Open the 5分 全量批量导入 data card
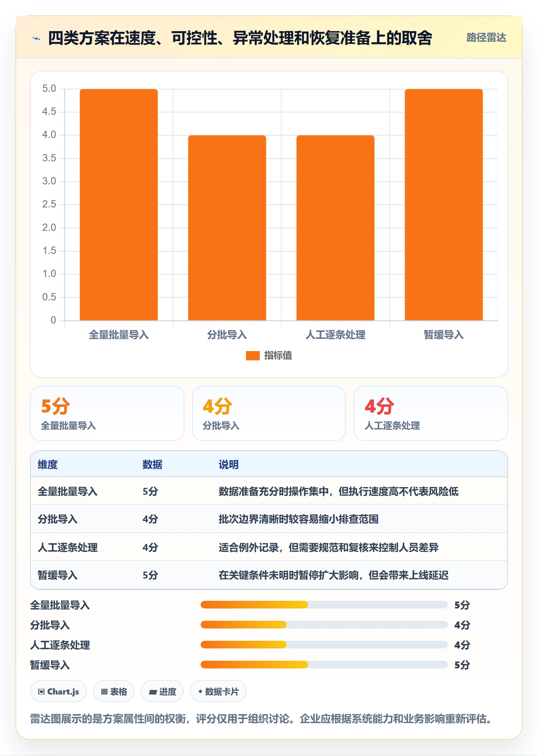538x756 pixels. click(x=107, y=413)
